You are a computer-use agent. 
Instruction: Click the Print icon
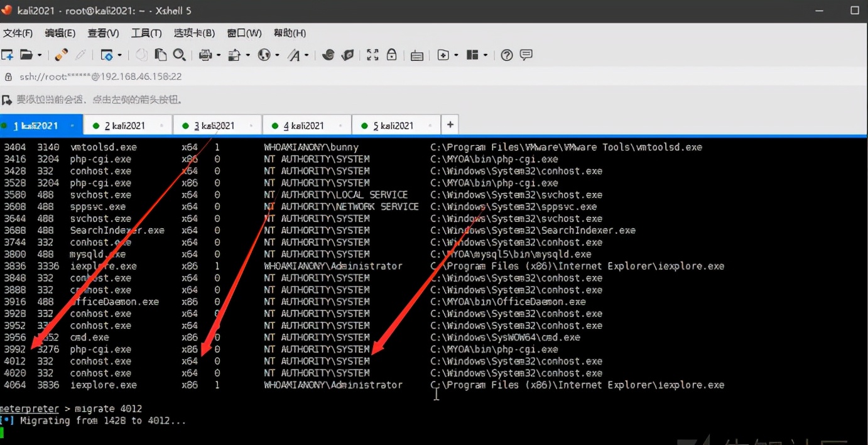pos(205,55)
